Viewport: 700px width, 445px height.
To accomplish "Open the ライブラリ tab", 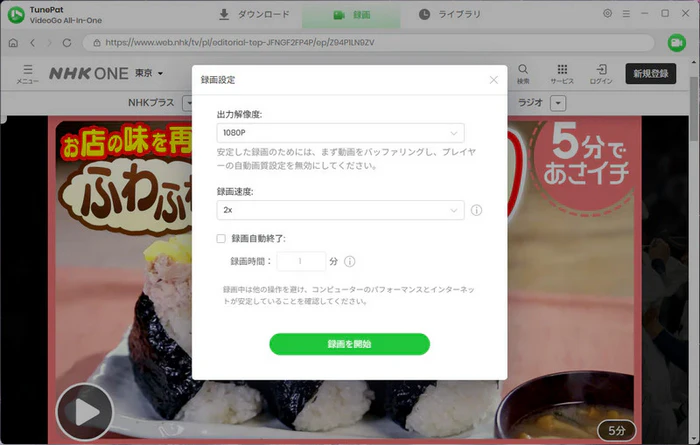I will pos(450,15).
